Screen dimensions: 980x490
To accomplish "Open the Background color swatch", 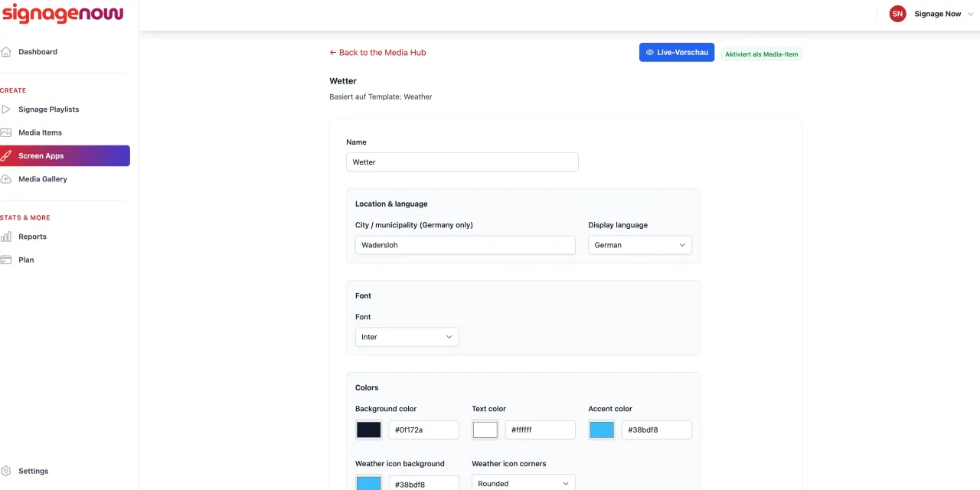I will click(x=368, y=430).
